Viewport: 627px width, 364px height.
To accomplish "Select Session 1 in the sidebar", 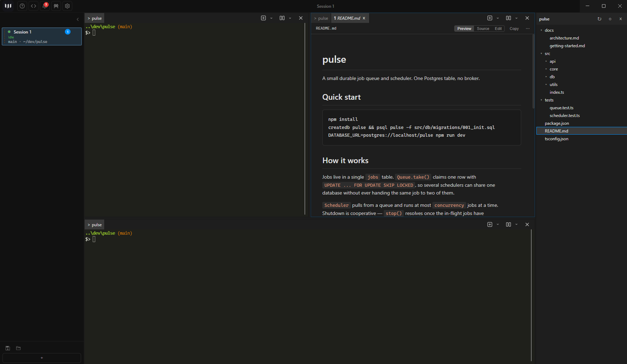I will [42, 37].
